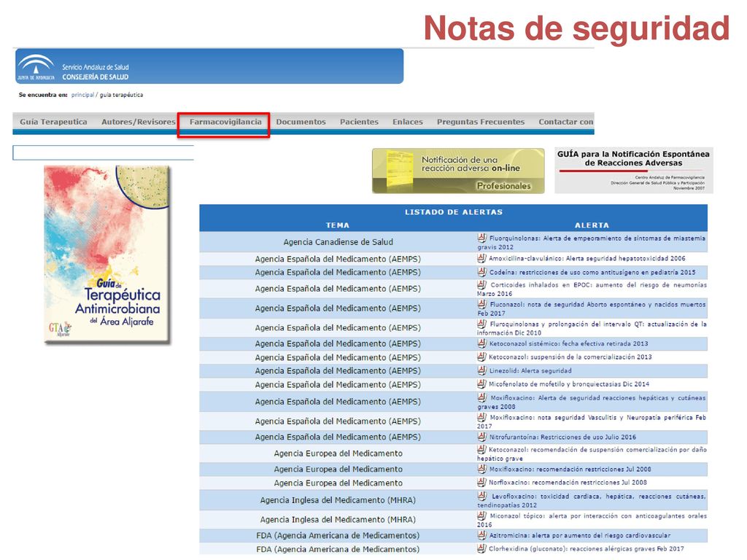Open the Documentos tab

point(301,122)
